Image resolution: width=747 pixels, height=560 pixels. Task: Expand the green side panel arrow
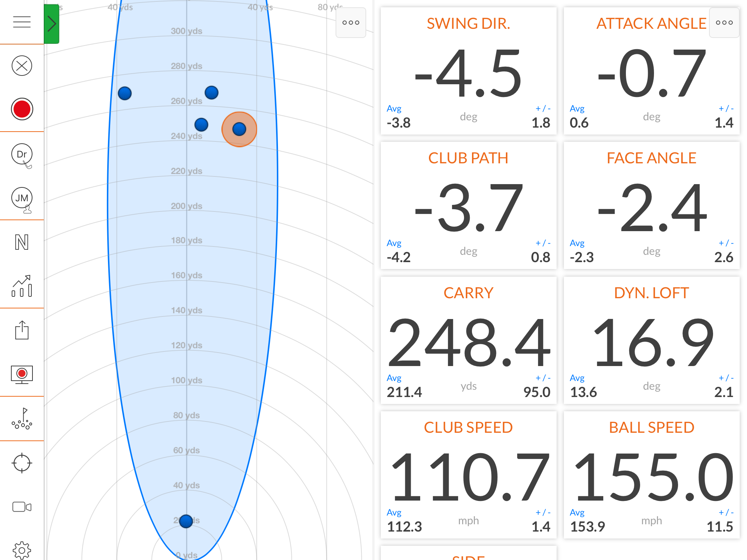click(51, 24)
